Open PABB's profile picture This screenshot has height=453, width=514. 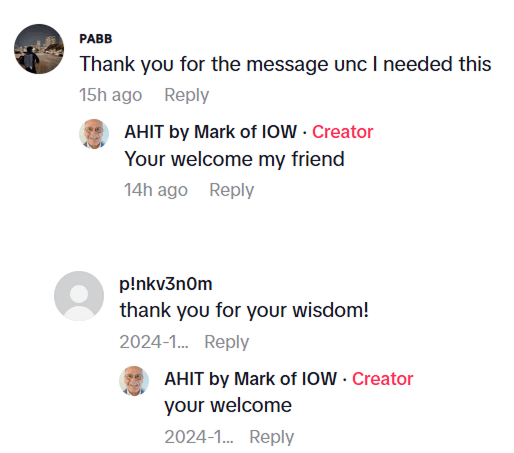(x=39, y=49)
